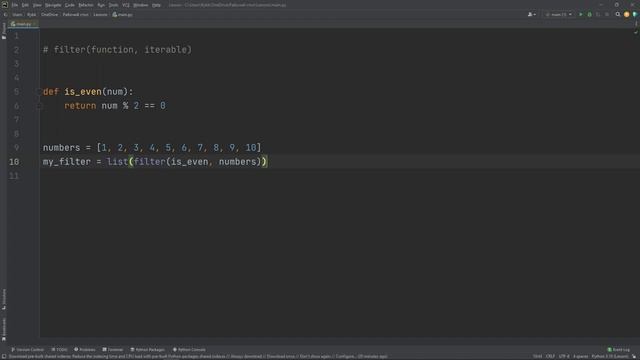640x360 pixels.
Task: Open the Help menu
Action: [x=156, y=5]
